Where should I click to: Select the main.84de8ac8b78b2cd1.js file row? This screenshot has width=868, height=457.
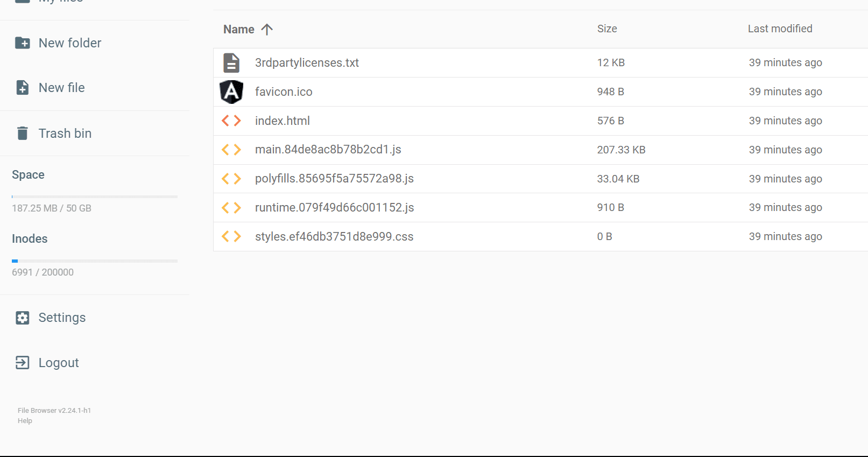[x=540, y=150]
